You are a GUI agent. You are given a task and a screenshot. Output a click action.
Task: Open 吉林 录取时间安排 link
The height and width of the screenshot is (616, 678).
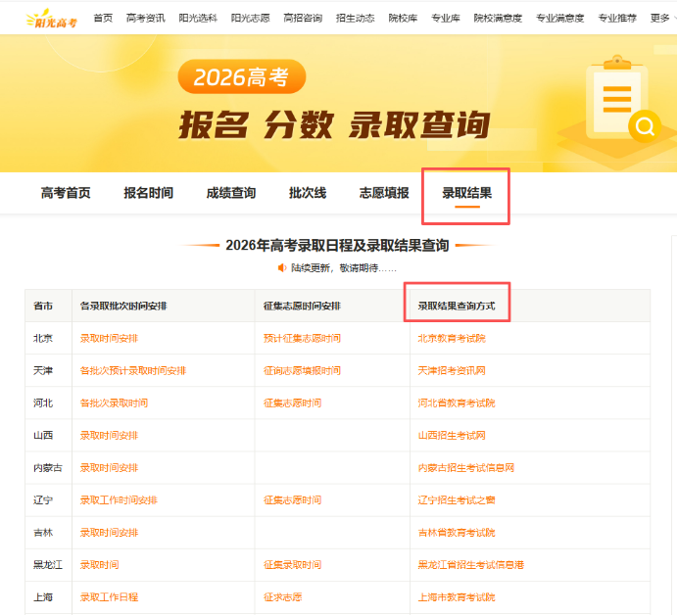click(x=109, y=533)
